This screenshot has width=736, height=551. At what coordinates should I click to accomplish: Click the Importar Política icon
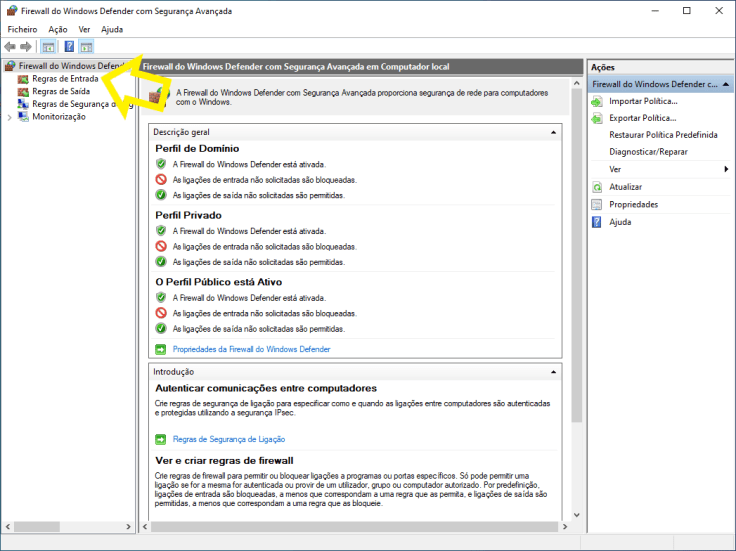[x=597, y=101]
